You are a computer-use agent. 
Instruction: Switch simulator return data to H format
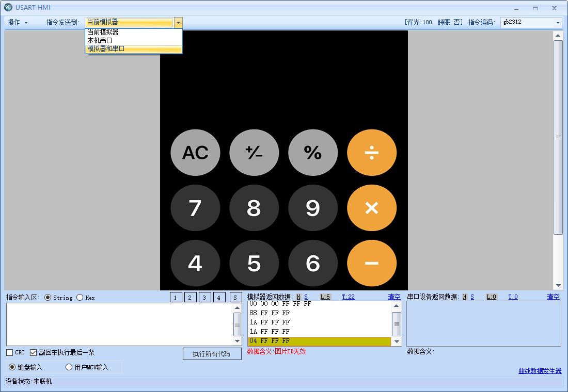pyautogui.click(x=298, y=297)
